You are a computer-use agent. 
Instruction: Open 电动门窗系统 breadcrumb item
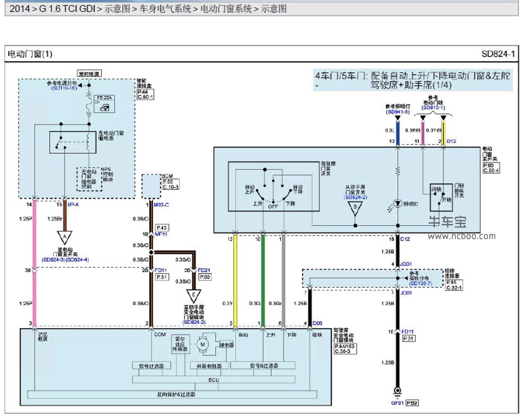[x=226, y=9]
